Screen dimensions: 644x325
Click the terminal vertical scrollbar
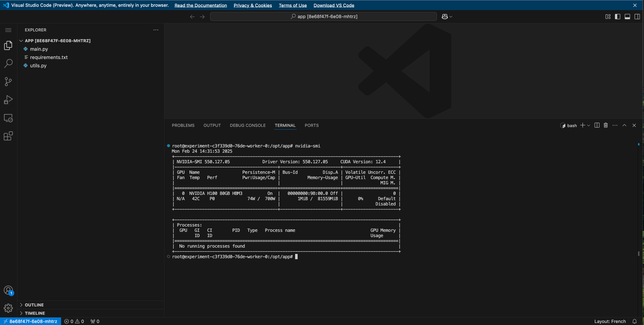click(x=639, y=253)
